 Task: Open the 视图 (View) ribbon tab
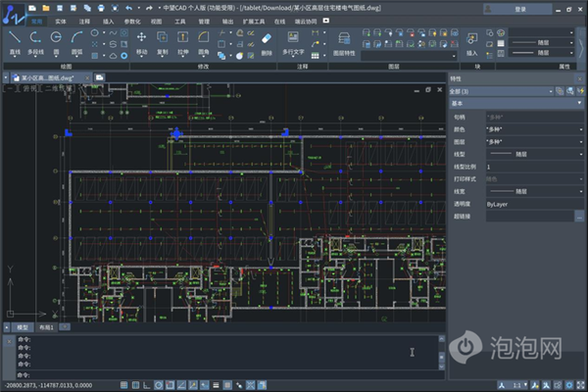[x=157, y=19]
